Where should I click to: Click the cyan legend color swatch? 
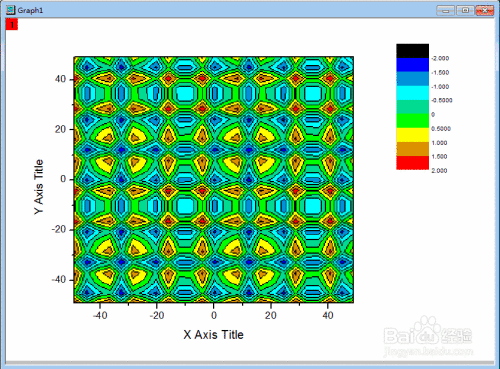[412, 93]
